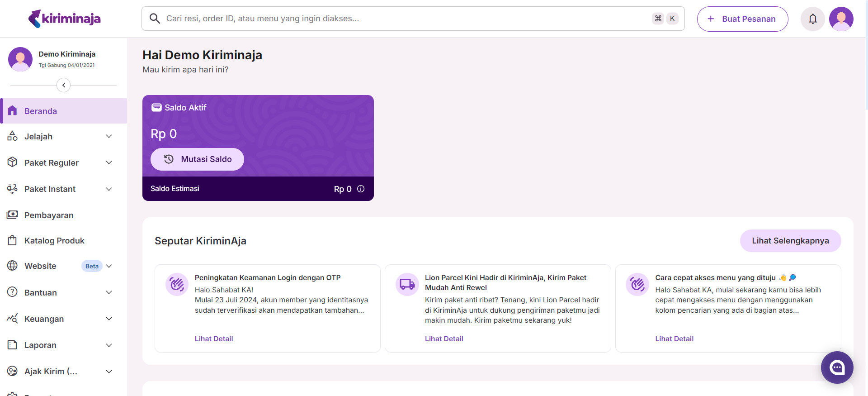Collapse the sidebar with arrow button
The image size is (868, 396).
[64, 85]
